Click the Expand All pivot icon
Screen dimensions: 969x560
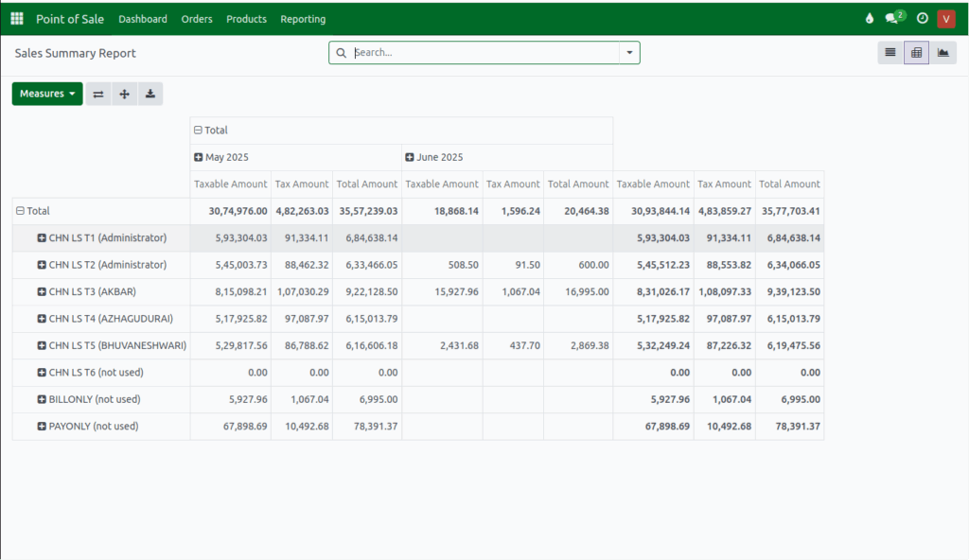coord(124,94)
